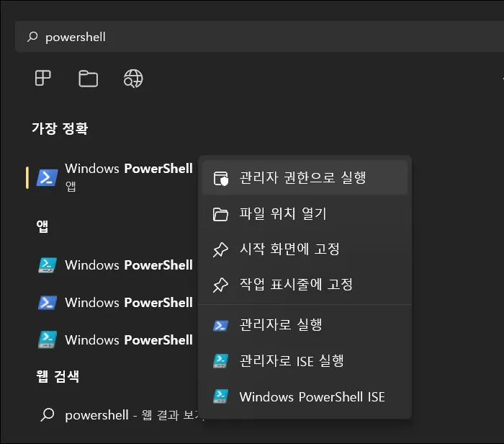
Task: Click the search box containing "powershell"
Action: point(259,37)
